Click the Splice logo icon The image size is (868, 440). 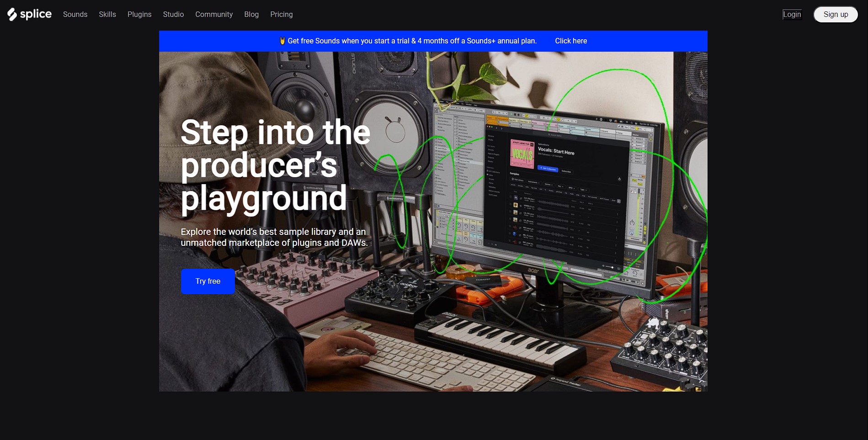click(x=12, y=15)
